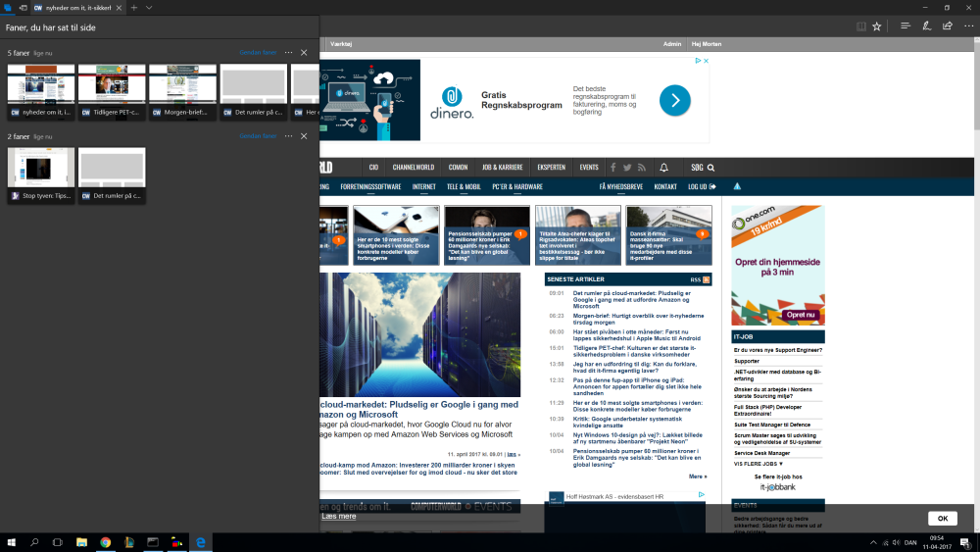Open the web note pen icon
Screen dimensions: 980x552
926,26
